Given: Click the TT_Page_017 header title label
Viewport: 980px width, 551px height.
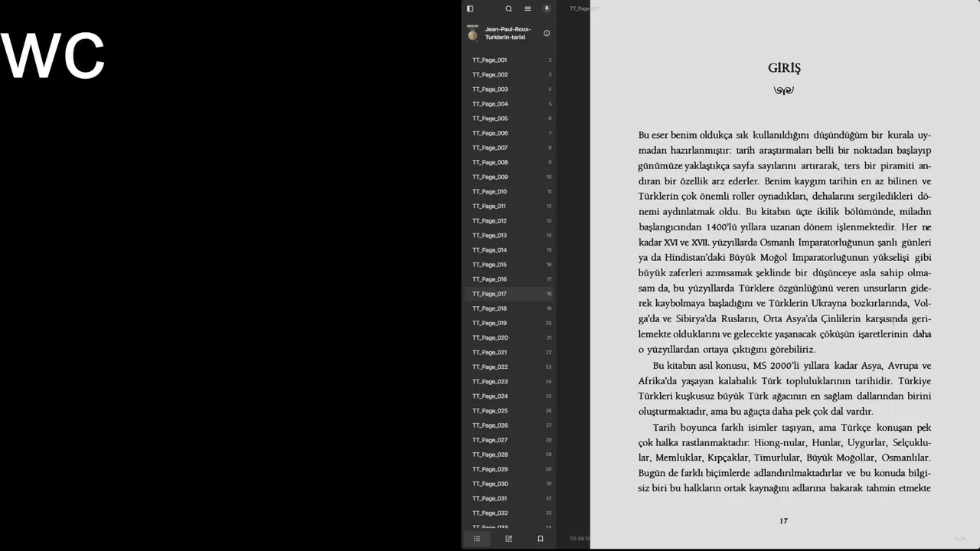Looking at the screenshot, I should (x=583, y=8).
